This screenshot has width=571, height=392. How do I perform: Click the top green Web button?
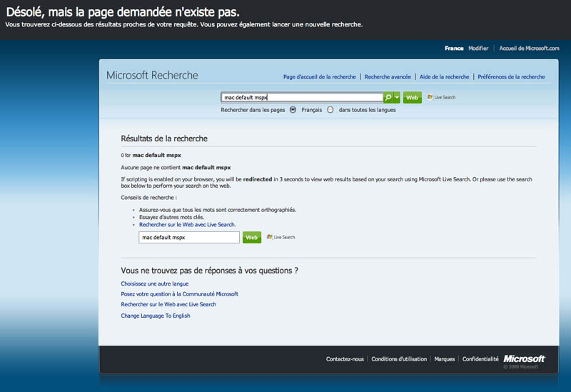(x=413, y=98)
